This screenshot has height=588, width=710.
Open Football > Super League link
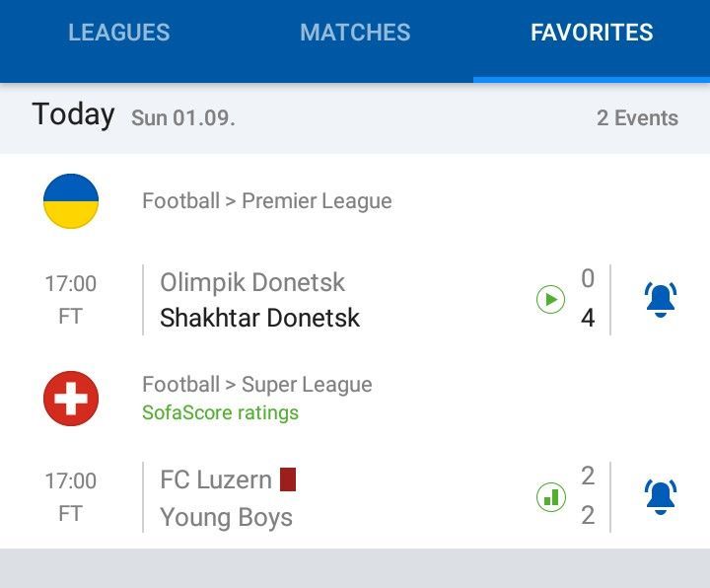[256, 385]
